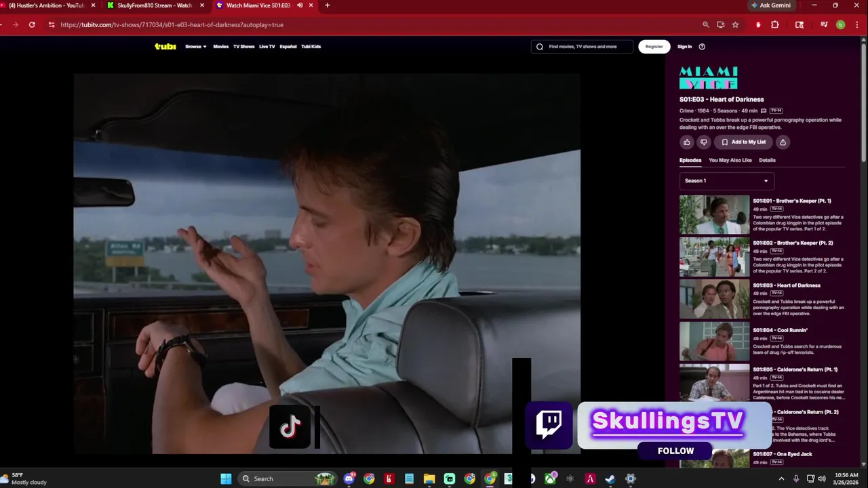
Task: Open S01:E01 Brother's Keeper Pt. 1 thumbnail
Action: pyautogui.click(x=714, y=215)
